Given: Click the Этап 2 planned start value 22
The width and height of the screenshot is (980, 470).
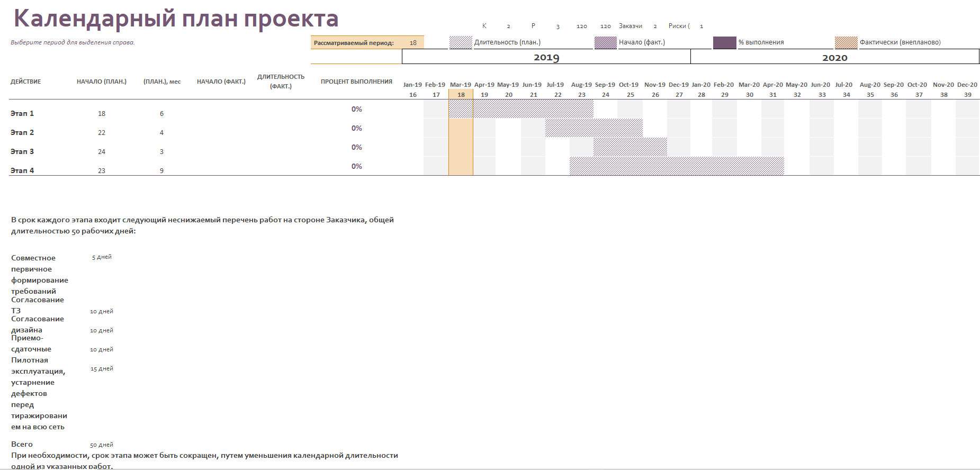Looking at the screenshot, I should (x=102, y=133).
